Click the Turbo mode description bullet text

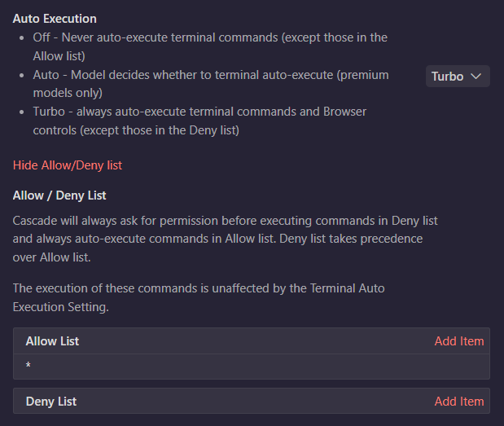(x=199, y=121)
